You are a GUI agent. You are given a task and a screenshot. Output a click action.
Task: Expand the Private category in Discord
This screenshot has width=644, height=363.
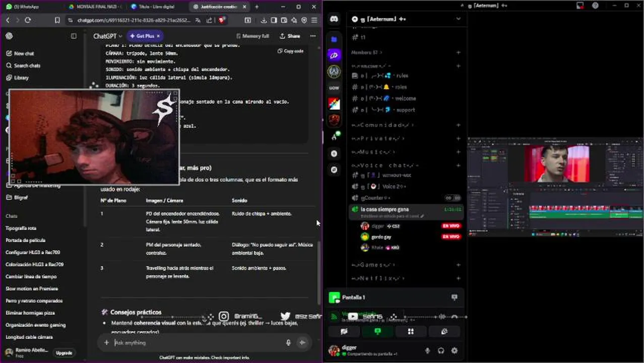377,139
